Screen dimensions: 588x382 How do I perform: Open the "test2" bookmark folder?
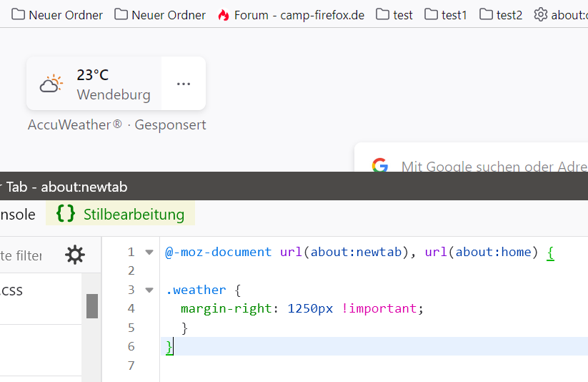pyautogui.click(x=501, y=15)
